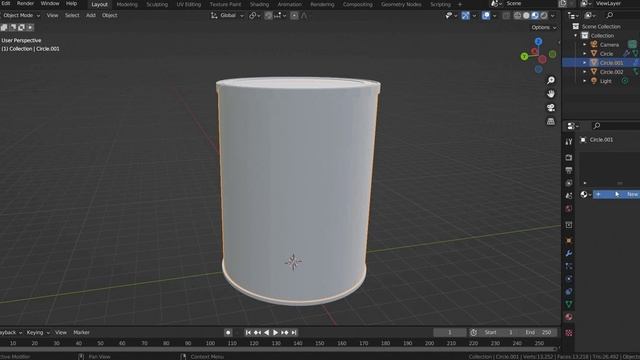Open the material browse dropdown
The height and width of the screenshot is (360, 640).
[586, 194]
